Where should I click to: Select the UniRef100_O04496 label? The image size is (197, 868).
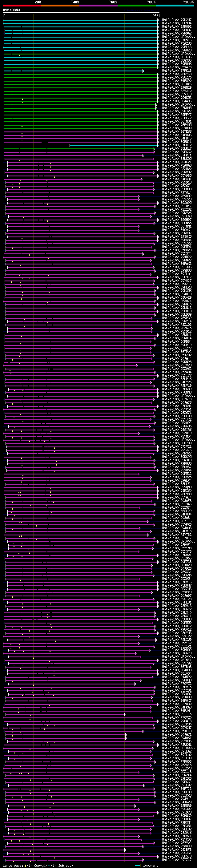point(176,101)
